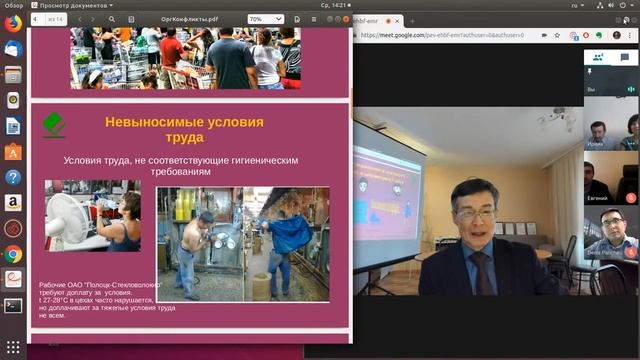Toggle the pin icon on your tile
The width and height of the screenshot is (640, 360).
click(x=589, y=71)
